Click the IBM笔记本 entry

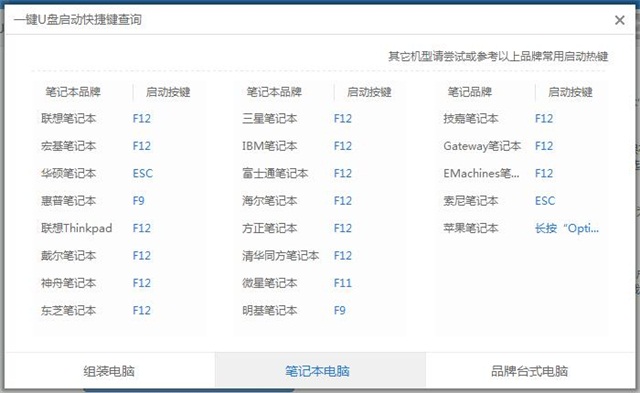click(x=269, y=146)
